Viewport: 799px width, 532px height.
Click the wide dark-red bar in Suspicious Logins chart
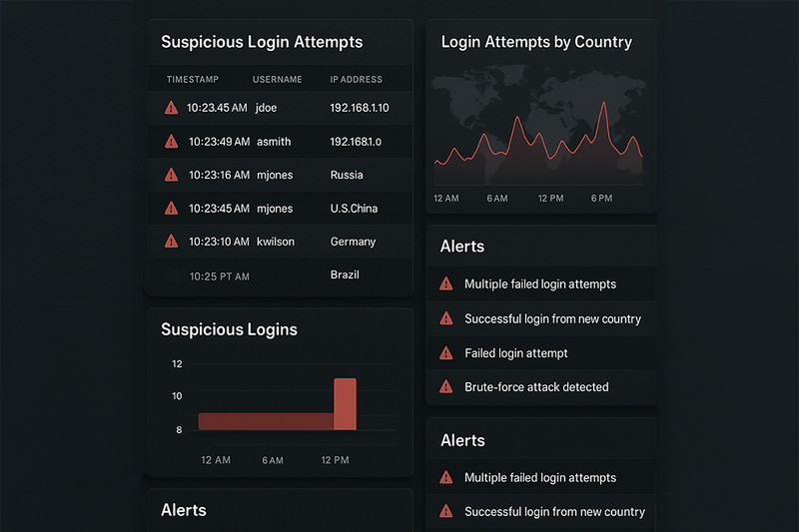(x=266, y=421)
